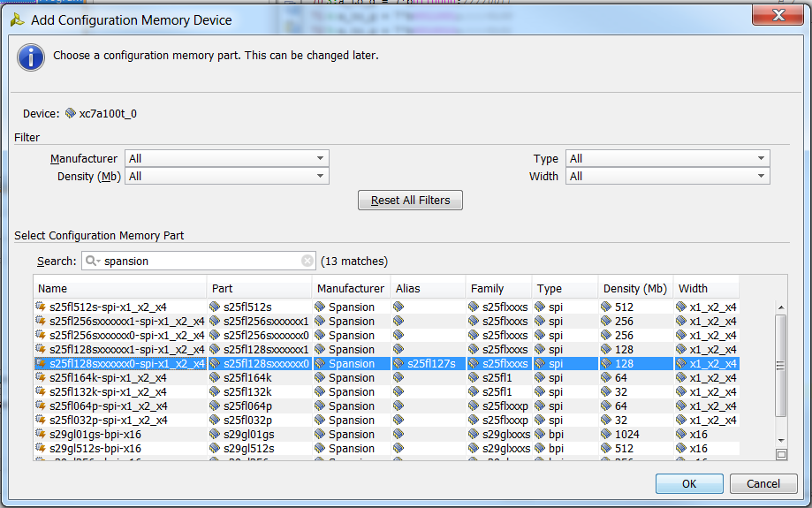Select row s25fl512s-spi-x1_x2_x4
This screenshot has width=812, height=508.
coord(386,307)
